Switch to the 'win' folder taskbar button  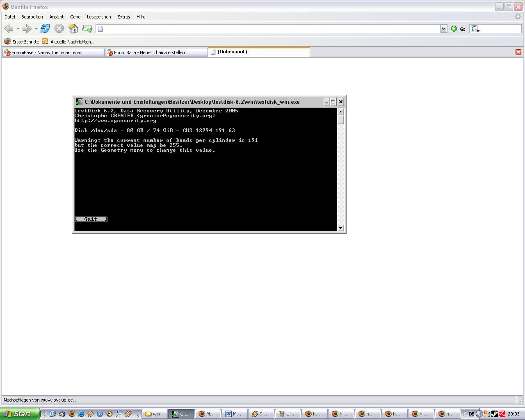point(155,414)
